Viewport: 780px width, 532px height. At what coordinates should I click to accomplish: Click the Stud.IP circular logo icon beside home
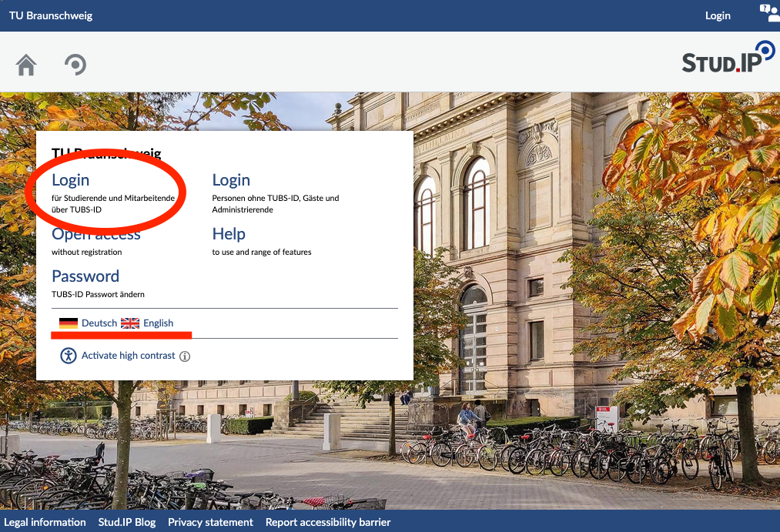[75, 65]
